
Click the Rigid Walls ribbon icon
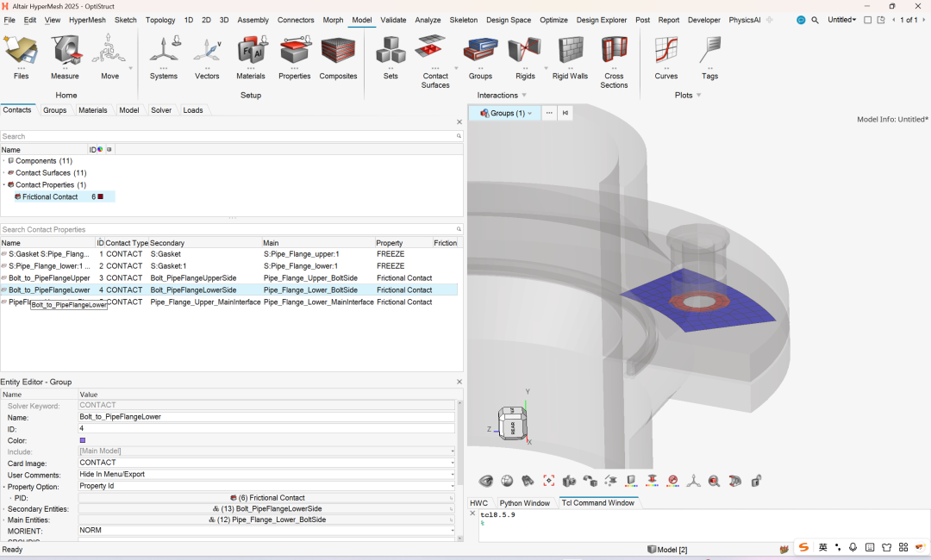point(570,52)
